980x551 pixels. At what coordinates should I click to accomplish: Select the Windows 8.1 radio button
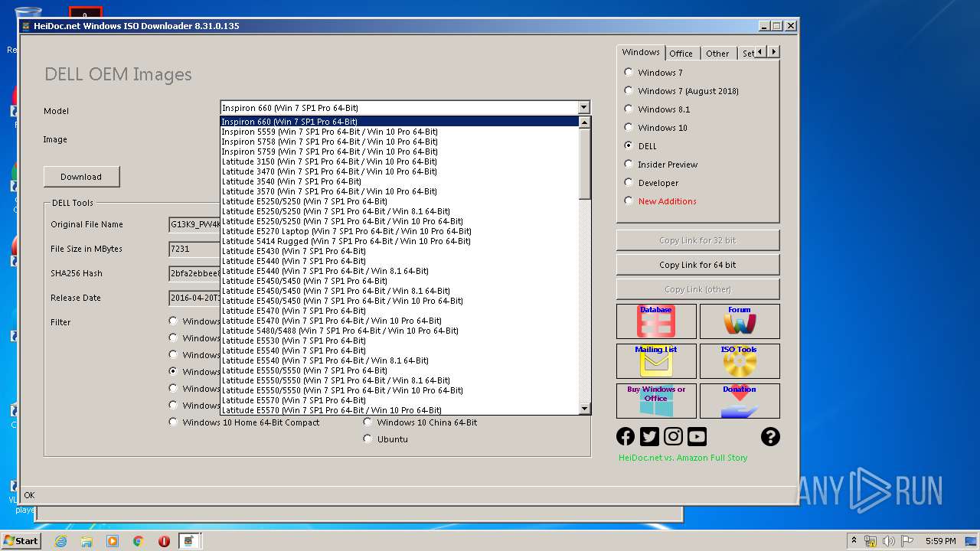click(629, 109)
